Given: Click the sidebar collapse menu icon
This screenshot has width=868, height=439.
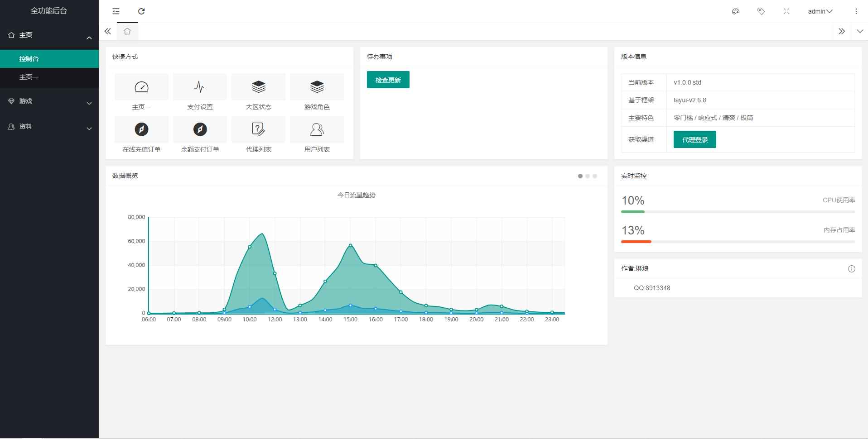Looking at the screenshot, I should pos(116,11).
